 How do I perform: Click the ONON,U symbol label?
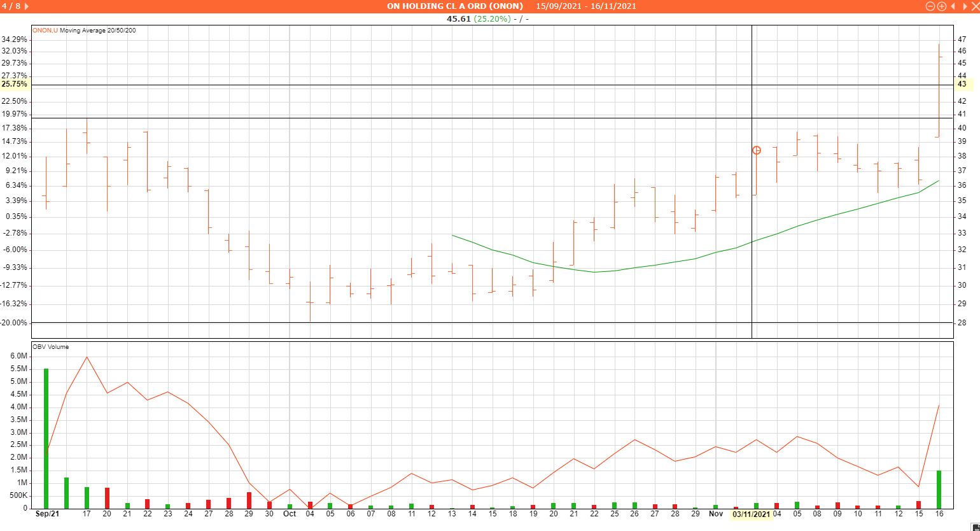point(45,31)
